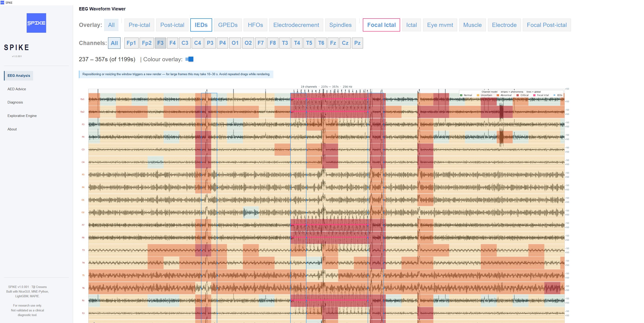This screenshot has height=323, width=644.
Task: Select channel T3
Action: [x=285, y=43]
